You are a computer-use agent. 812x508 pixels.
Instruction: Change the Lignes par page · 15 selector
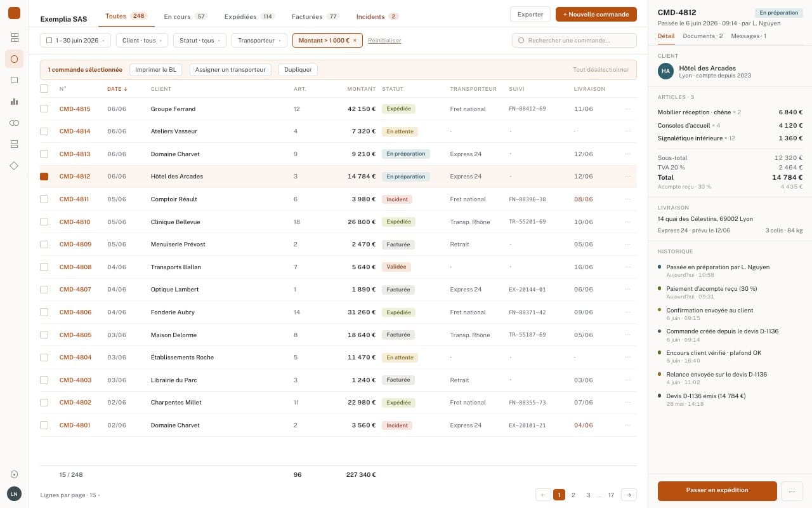pos(70,495)
